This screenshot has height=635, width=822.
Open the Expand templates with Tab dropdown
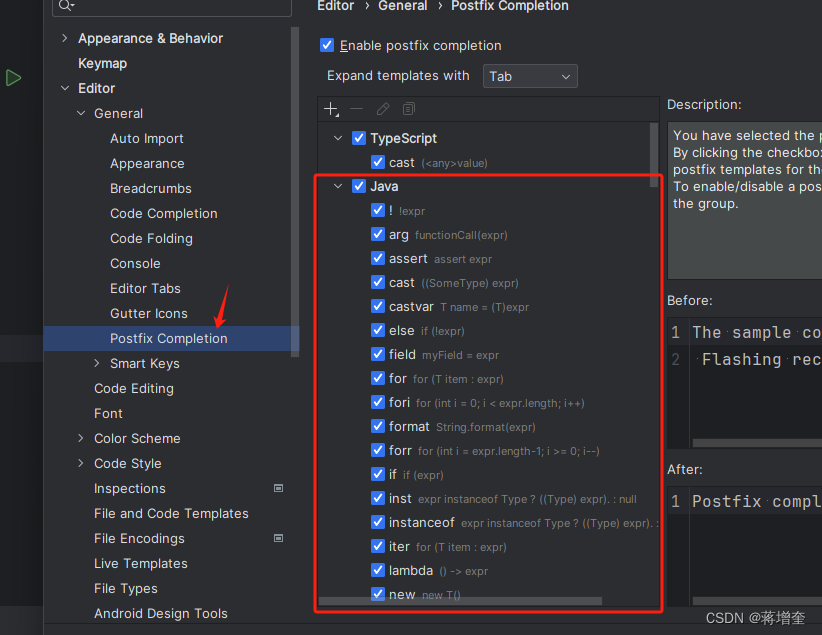click(530, 76)
